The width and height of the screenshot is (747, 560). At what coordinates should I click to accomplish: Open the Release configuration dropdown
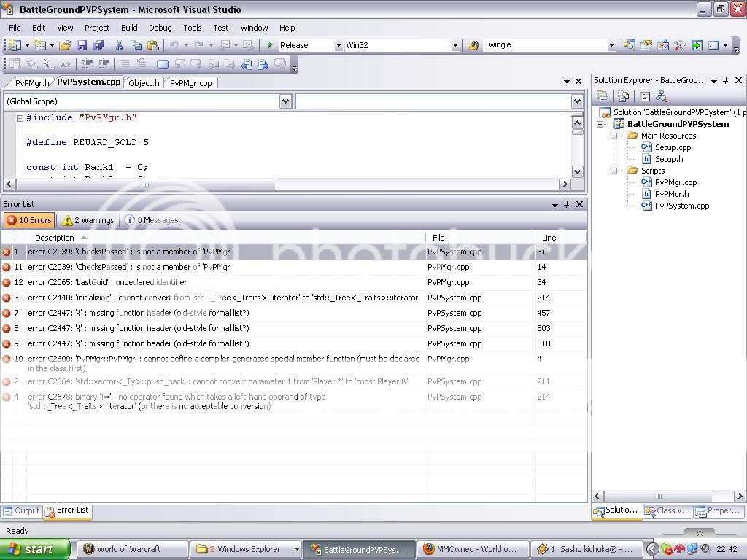point(338,45)
